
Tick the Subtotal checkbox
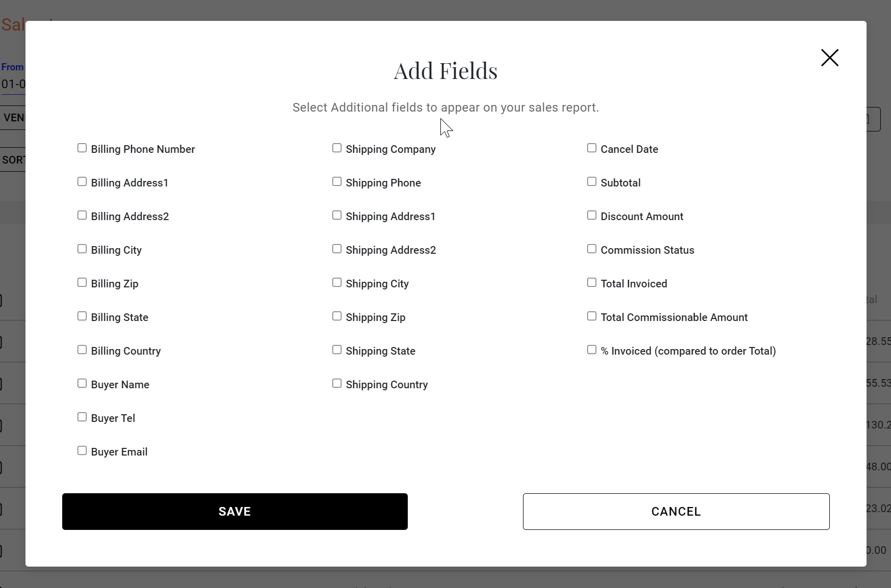click(592, 182)
